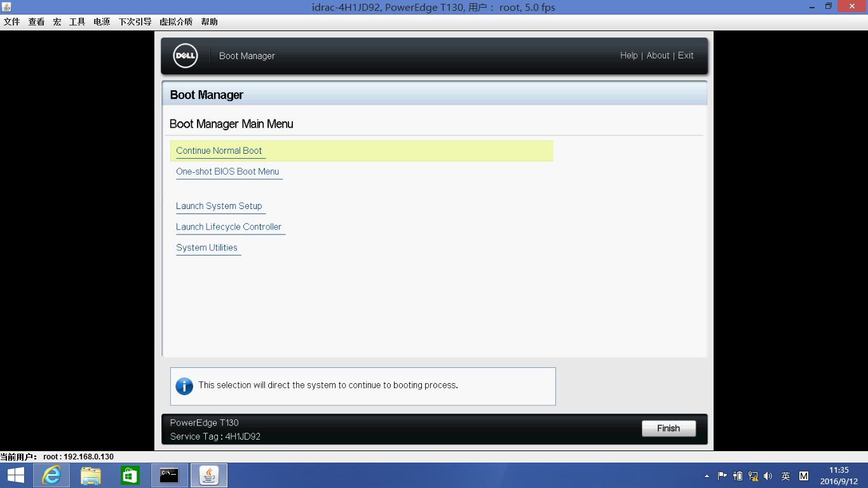Screen dimensions: 868x488
Task: Click the booting process info message
Action: point(328,385)
